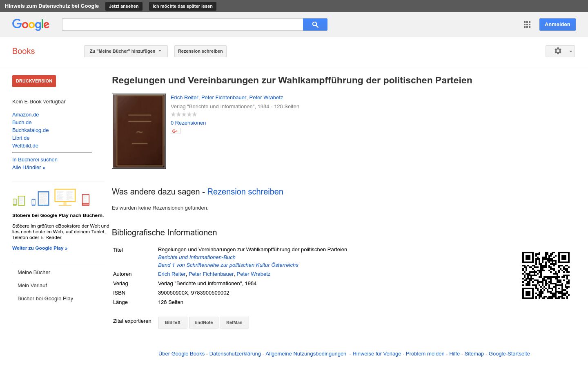This screenshot has width=588, height=380.
Task: Open the settings gear menu
Action: [560, 51]
